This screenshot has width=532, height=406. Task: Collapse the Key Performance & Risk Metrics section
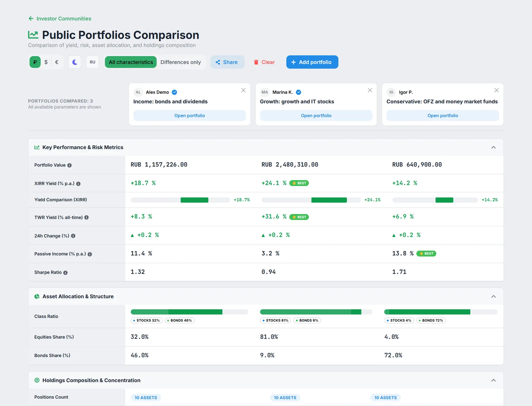coord(493,148)
